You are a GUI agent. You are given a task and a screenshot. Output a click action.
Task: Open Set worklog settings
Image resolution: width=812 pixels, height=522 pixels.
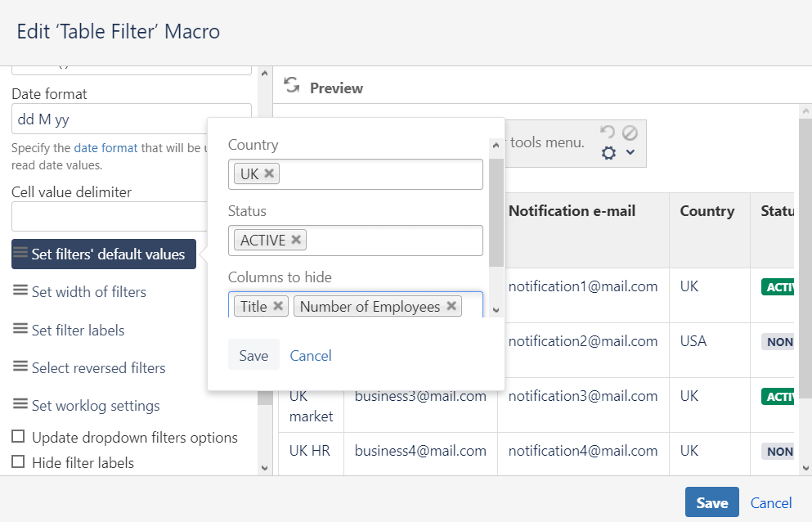pos(96,405)
